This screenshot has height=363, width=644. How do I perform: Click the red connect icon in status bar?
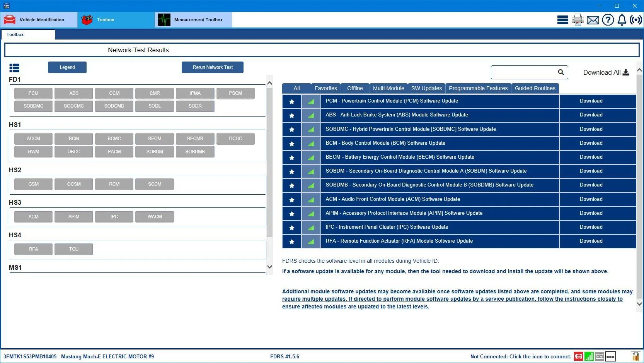578,356
